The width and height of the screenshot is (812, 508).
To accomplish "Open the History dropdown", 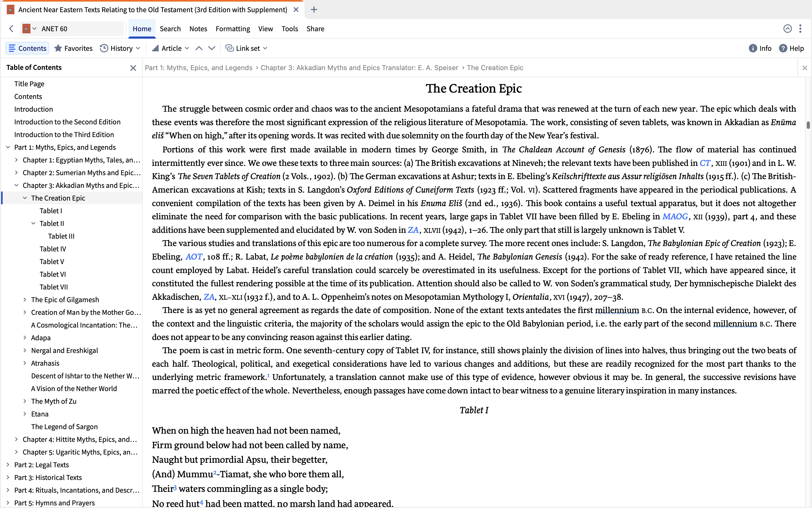I will point(120,48).
